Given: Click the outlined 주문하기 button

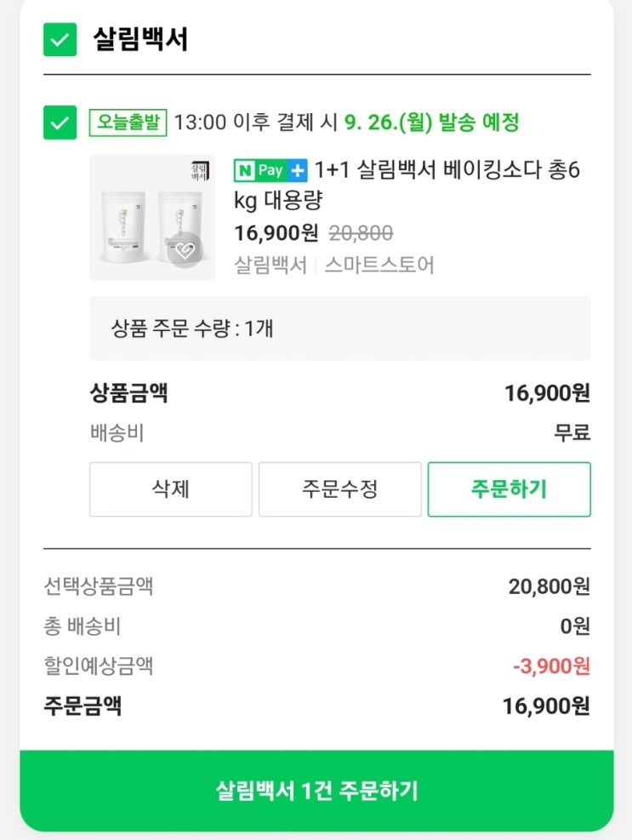Looking at the screenshot, I should 509,489.
